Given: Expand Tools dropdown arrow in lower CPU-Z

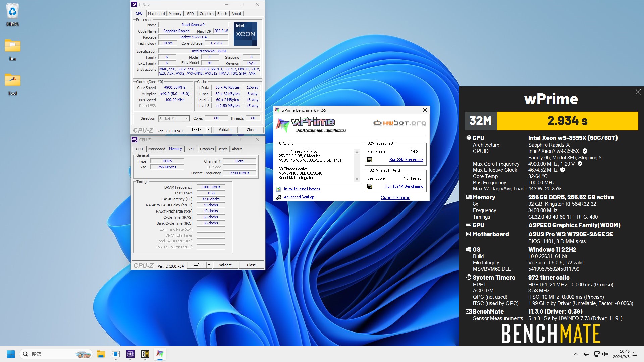Looking at the screenshot, I should tap(209, 265).
